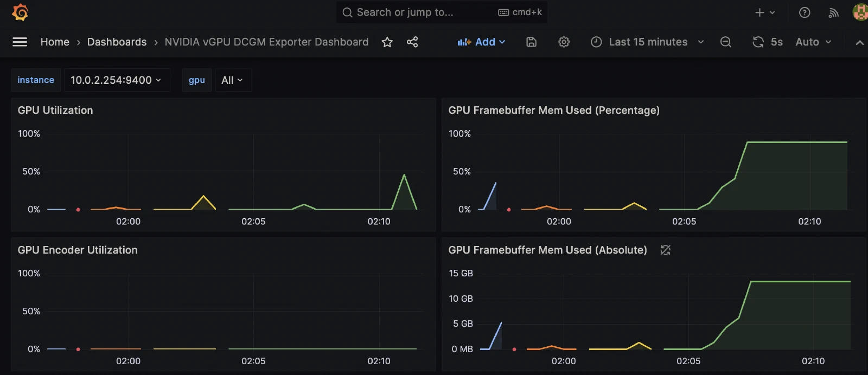Image resolution: width=868 pixels, height=375 pixels.
Task: Open the instance 10.0.2.254:9400 dropdown
Action: point(117,80)
